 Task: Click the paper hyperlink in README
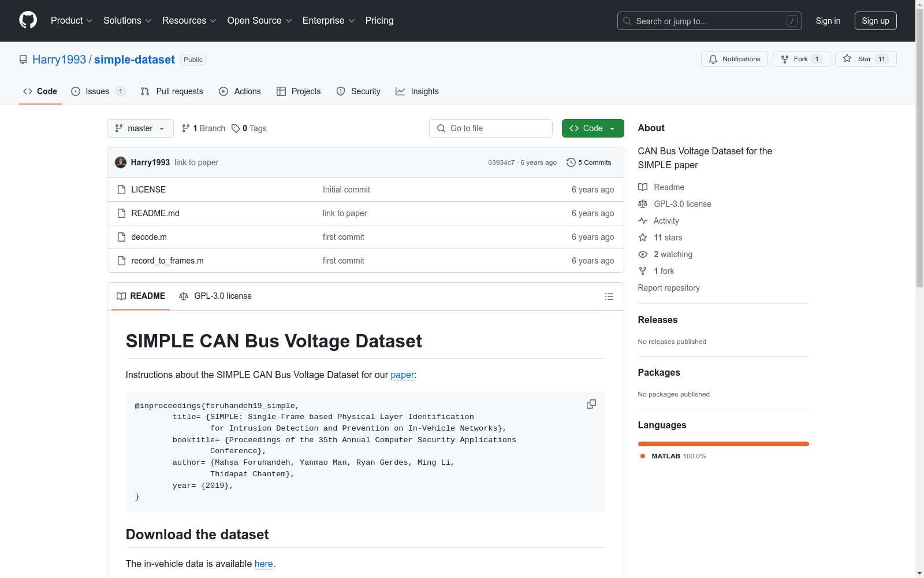[403, 375]
